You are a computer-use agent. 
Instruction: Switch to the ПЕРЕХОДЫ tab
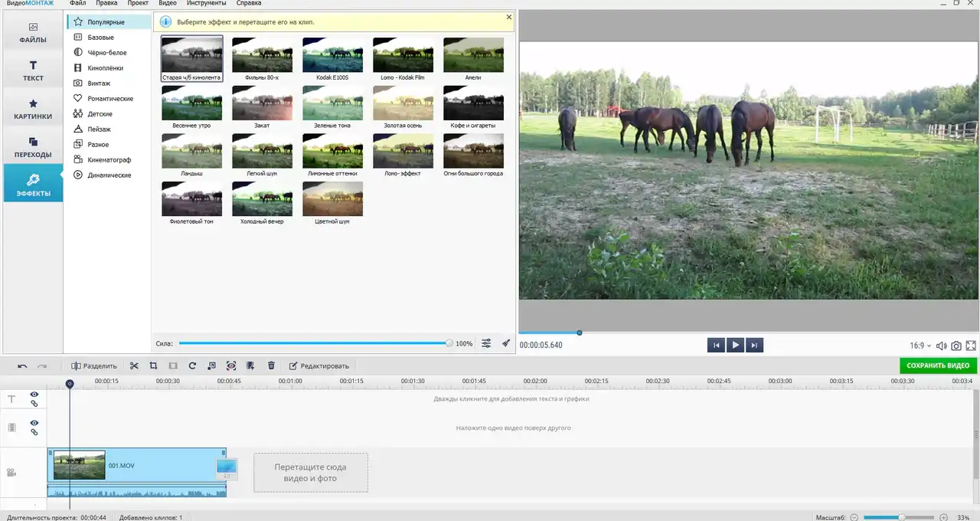click(33, 147)
